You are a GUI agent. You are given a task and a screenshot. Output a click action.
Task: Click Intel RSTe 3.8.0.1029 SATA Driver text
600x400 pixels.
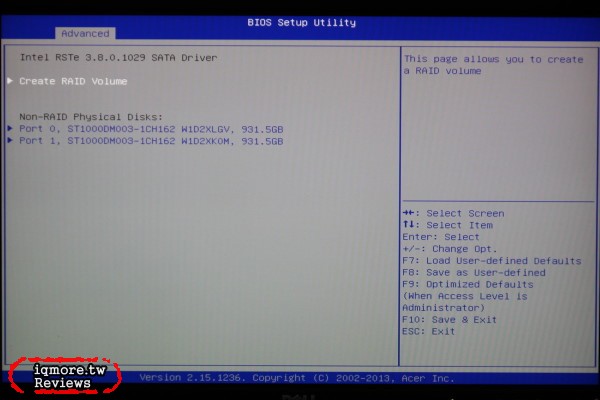(x=118, y=57)
